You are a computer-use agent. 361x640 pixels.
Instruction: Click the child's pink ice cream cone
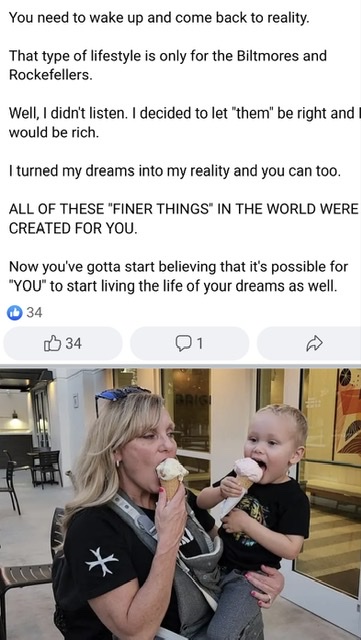pos(248,473)
